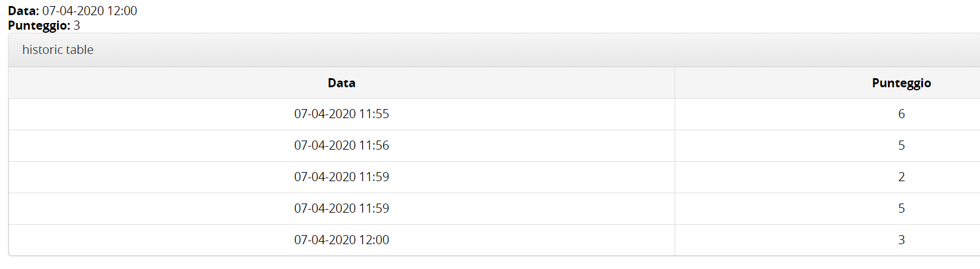Click the 11:59 date cell with score 2
Image resolution: width=980 pixels, height=269 pixels.
click(x=341, y=177)
